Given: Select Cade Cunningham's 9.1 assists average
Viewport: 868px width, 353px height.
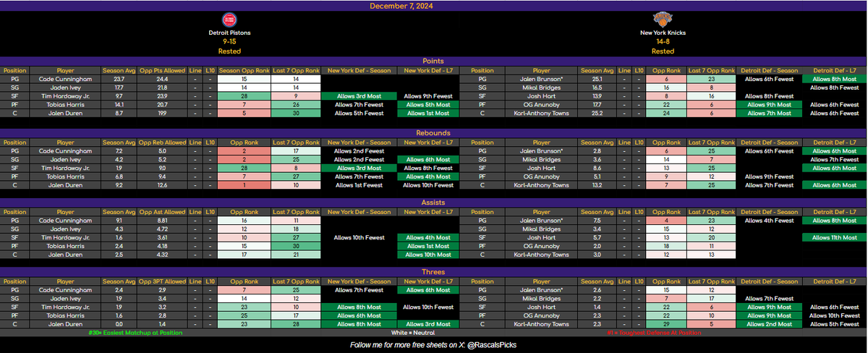Looking at the screenshot, I should coord(119,220).
